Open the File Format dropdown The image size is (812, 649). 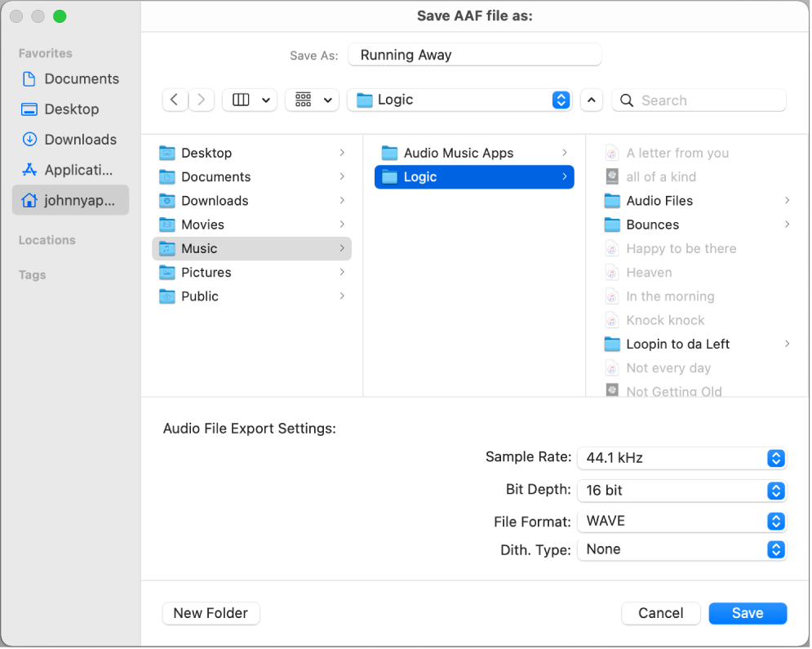(681, 521)
